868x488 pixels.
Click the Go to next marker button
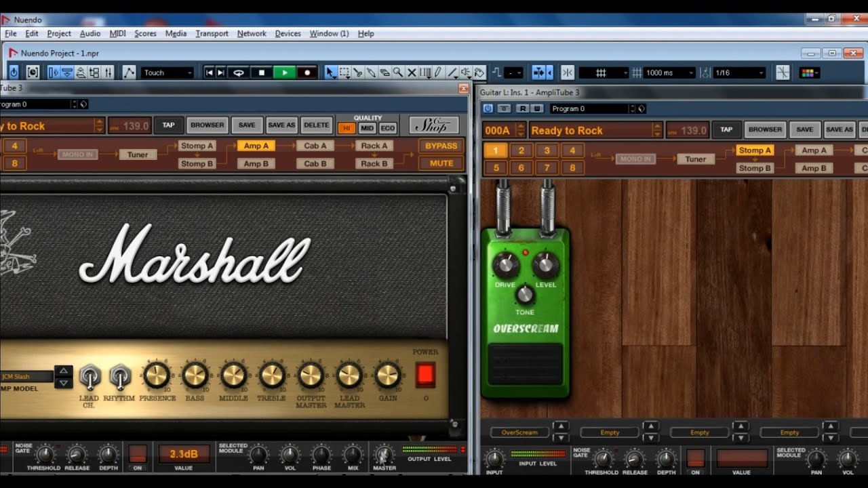(x=220, y=73)
